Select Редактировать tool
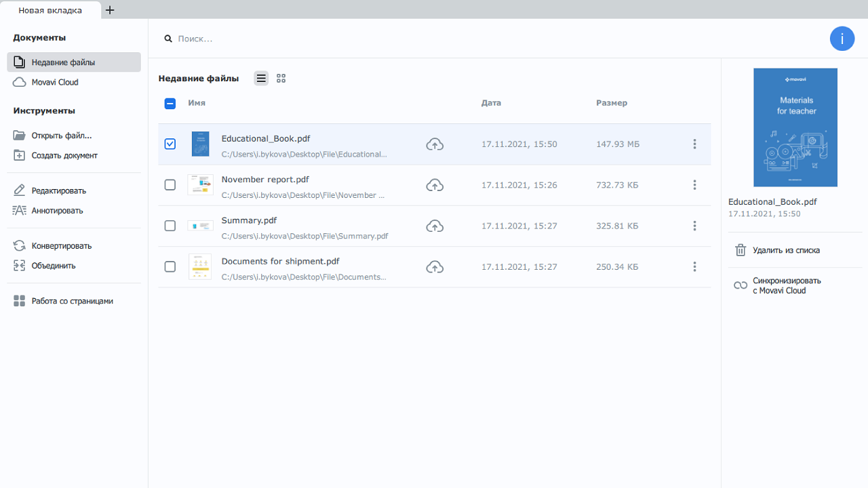Screen dimensions: 868x488 click(74, 190)
